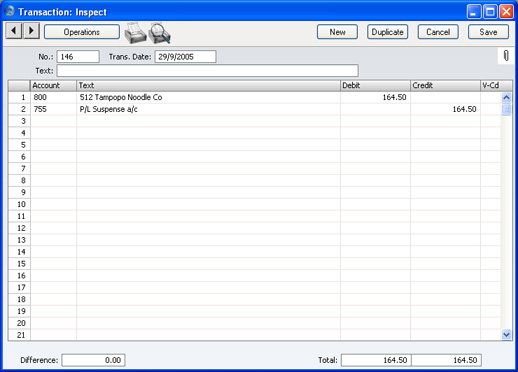Minimize the Transaction: Inspect window
The width and height of the screenshot is (518, 372).
(x=474, y=12)
